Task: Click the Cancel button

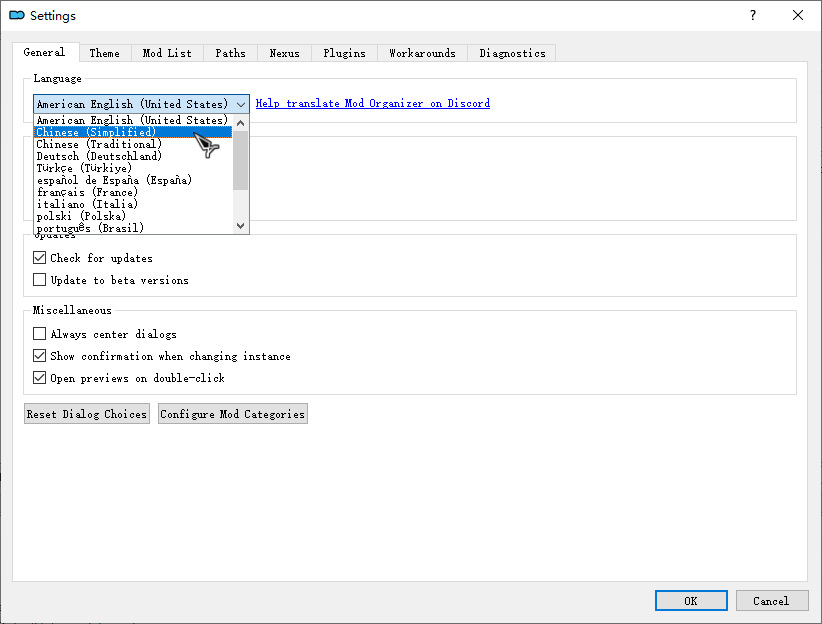Action: [x=772, y=601]
